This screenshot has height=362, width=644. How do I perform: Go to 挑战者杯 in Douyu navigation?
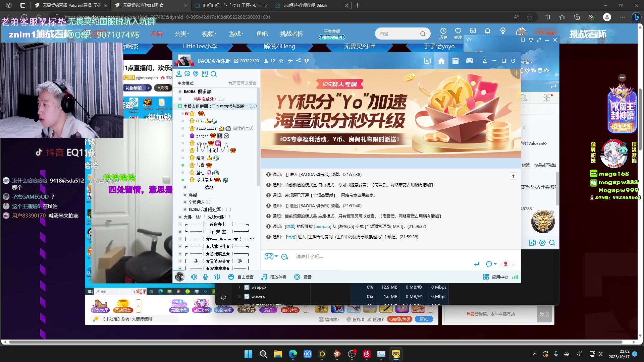coord(291,34)
